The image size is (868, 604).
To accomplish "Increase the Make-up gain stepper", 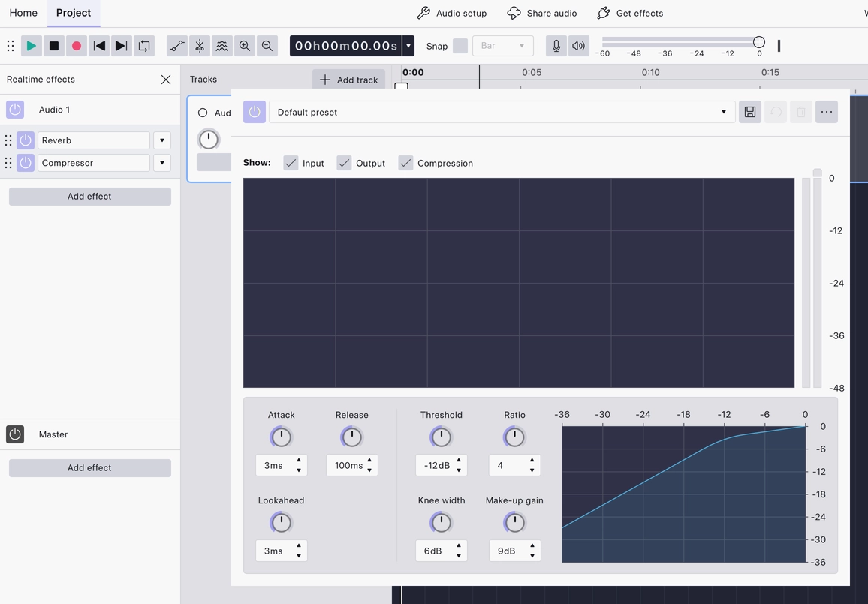I will 532,546.
